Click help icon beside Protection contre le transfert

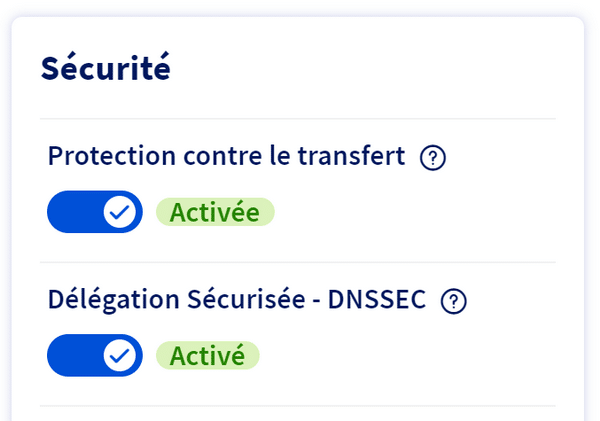[x=433, y=157]
